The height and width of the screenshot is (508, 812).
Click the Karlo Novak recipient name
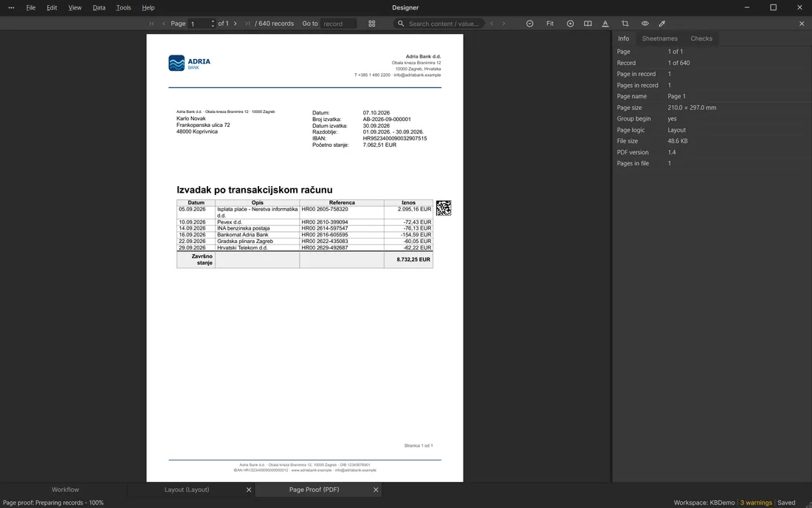pyautogui.click(x=191, y=119)
